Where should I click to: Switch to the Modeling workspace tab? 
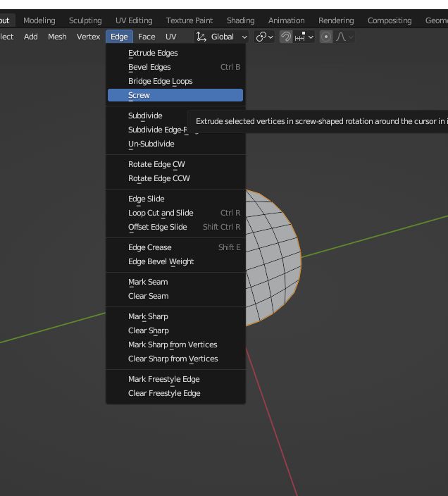click(39, 20)
